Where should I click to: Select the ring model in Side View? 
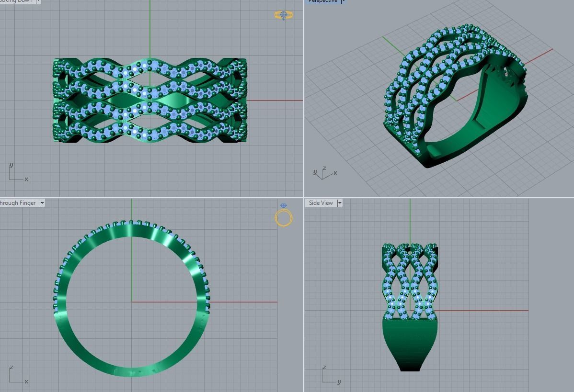[410, 307]
